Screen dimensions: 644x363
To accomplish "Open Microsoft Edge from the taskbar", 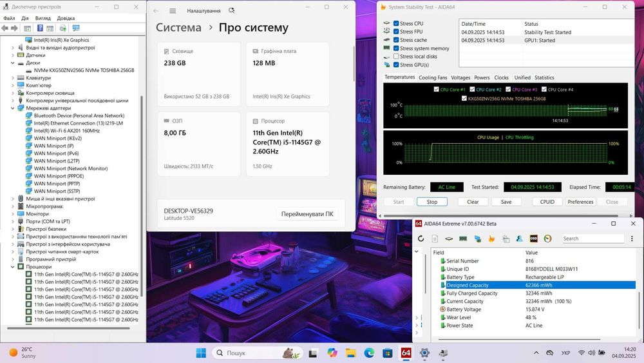I will tap(369, 353).
